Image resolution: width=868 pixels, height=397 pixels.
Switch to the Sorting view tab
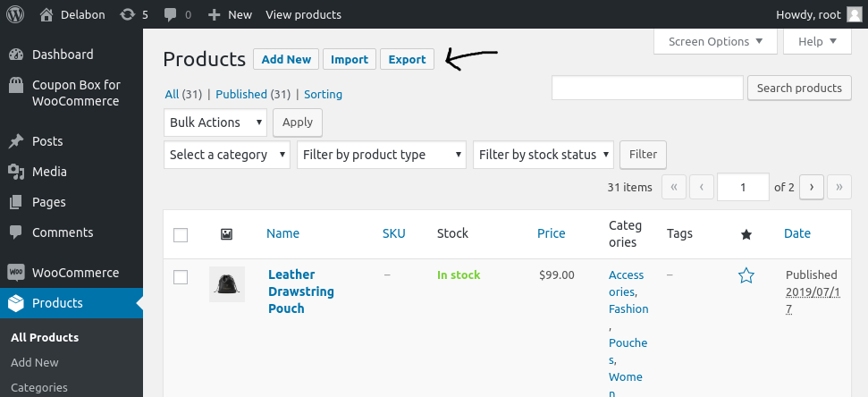[324, 94]
